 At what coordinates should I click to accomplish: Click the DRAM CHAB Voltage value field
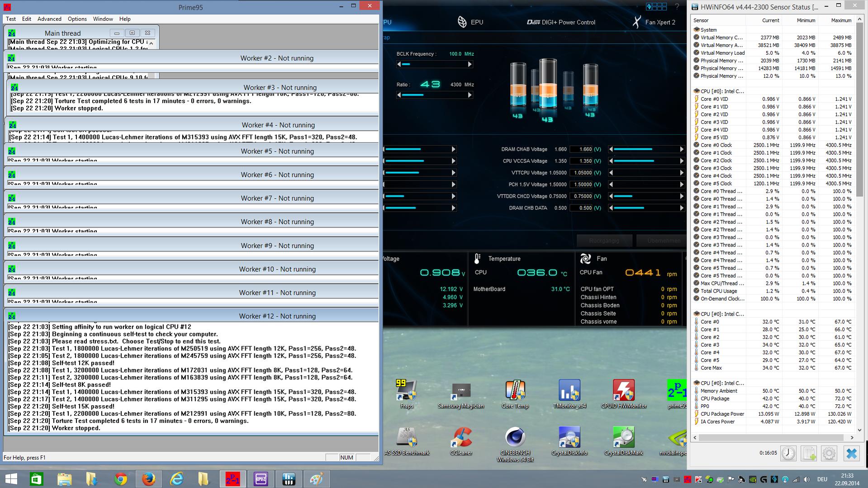pos(581,149)
